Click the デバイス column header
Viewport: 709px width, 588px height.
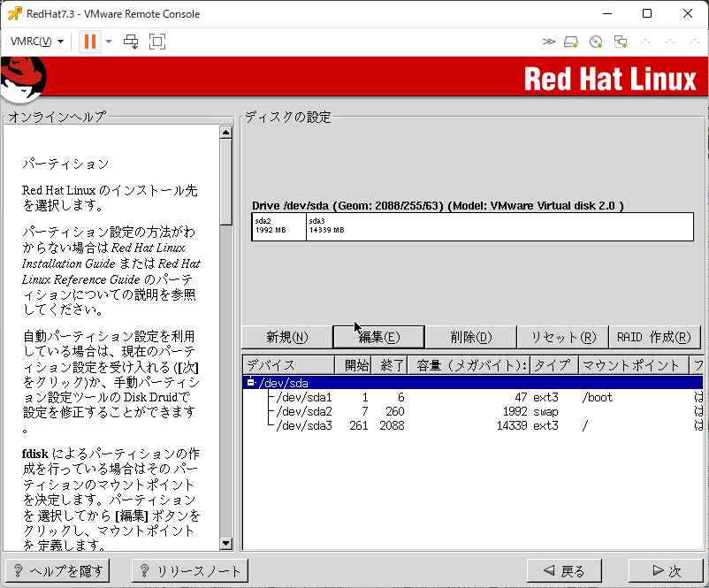click(289, 365)
